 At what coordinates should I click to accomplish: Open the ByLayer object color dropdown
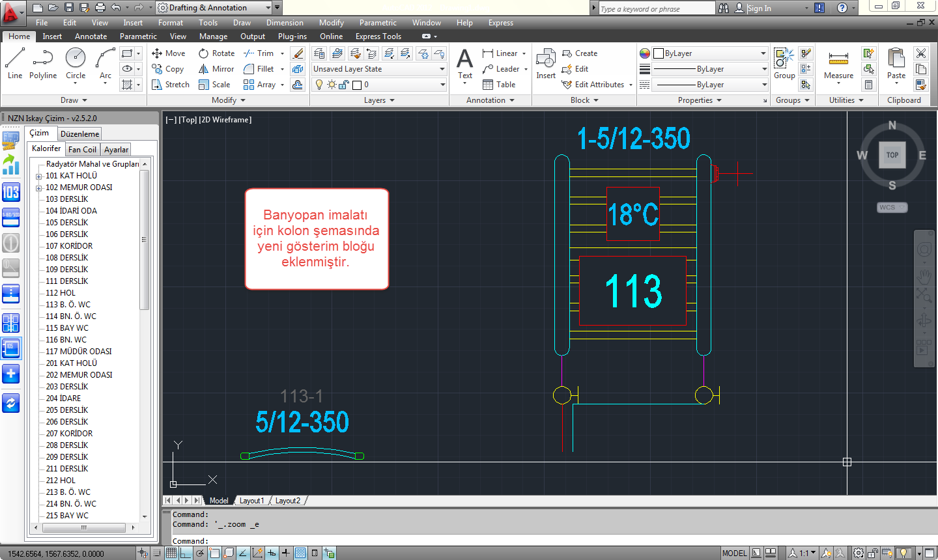click(x=711, y=53)
